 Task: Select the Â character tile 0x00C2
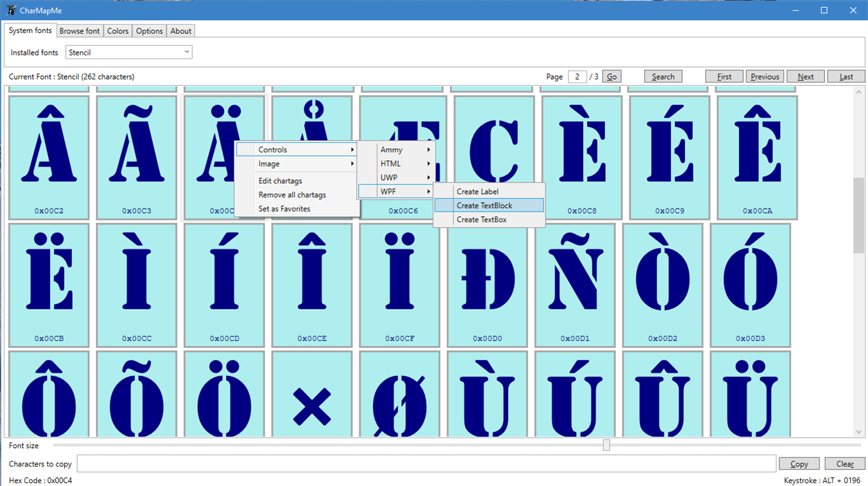49,157
